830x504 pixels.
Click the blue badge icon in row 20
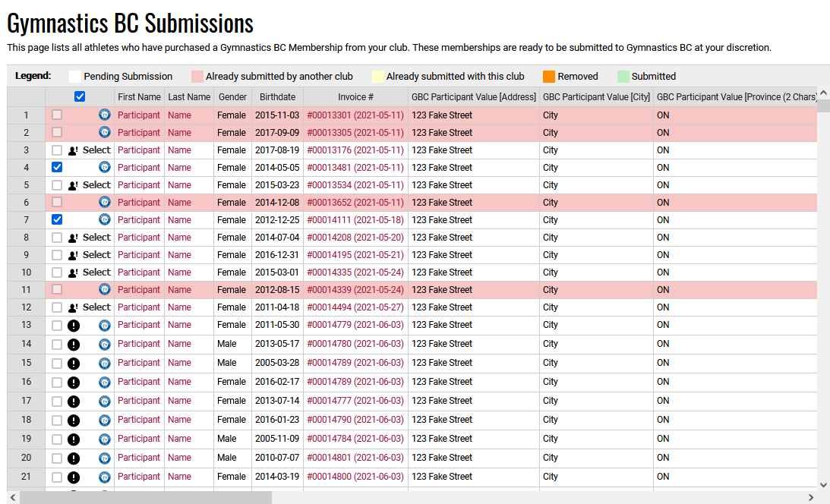tap(105, 458)
